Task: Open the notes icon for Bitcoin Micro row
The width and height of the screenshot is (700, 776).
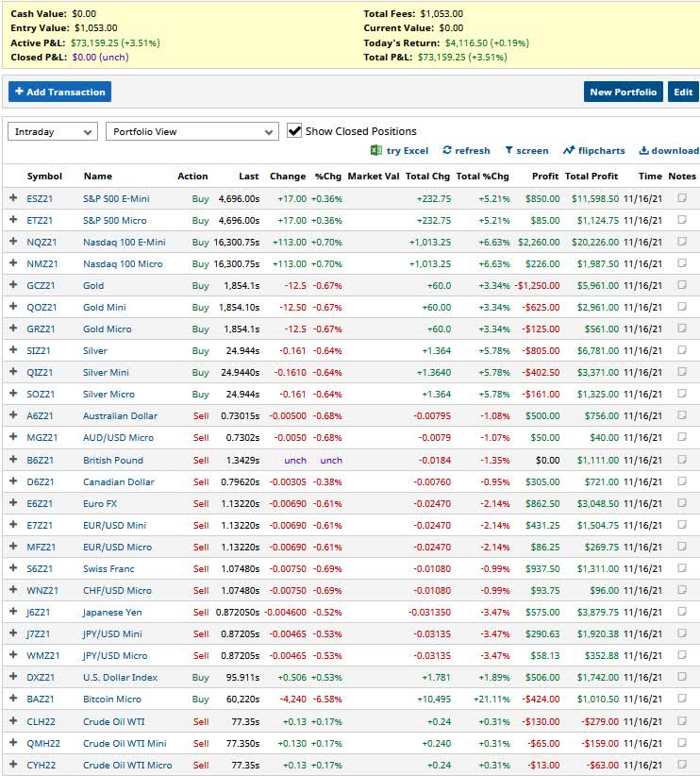Action: (682, 699)
